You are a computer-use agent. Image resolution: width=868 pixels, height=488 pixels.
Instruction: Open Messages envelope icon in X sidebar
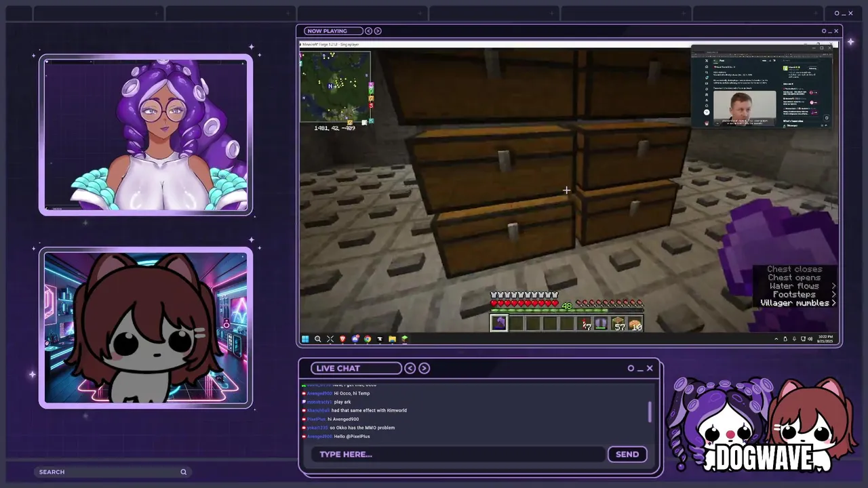click(707, 83)
